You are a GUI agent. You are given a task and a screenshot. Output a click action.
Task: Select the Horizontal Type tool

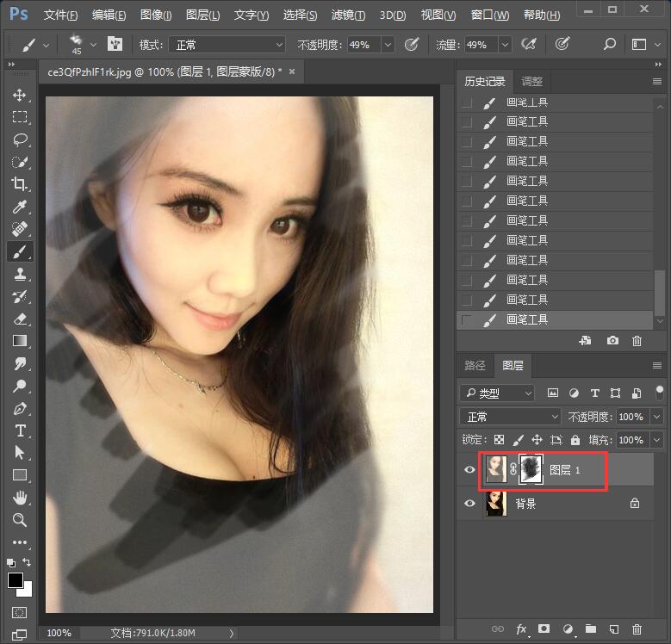point(19,430)
